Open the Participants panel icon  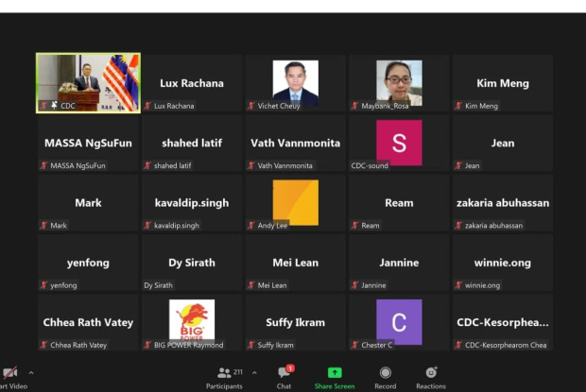point(224,372)
